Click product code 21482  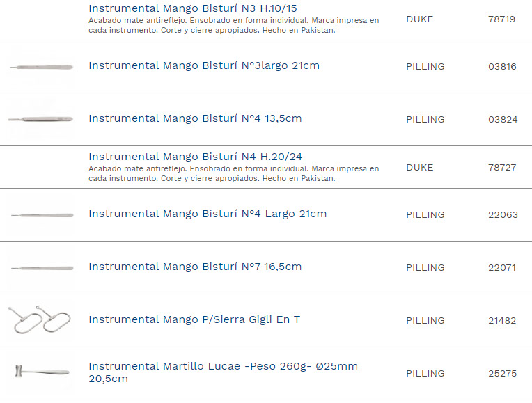502,321
